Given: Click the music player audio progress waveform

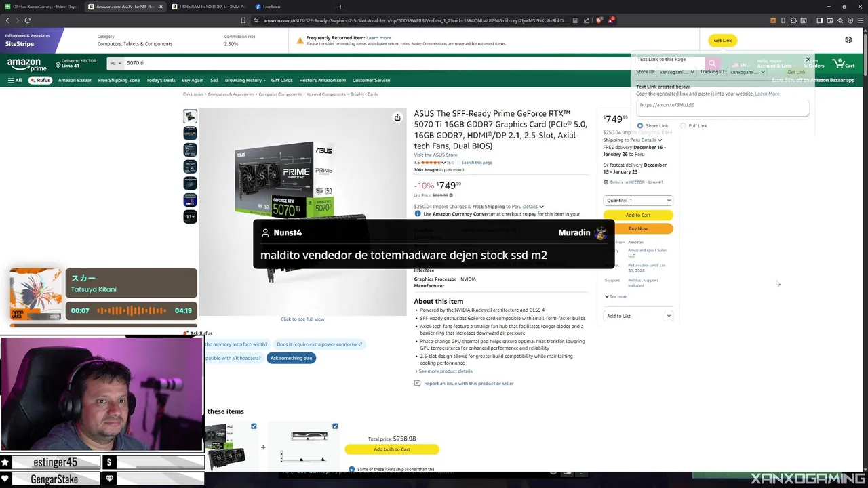Looking at the screenshot, I should (x=131, y=310).
